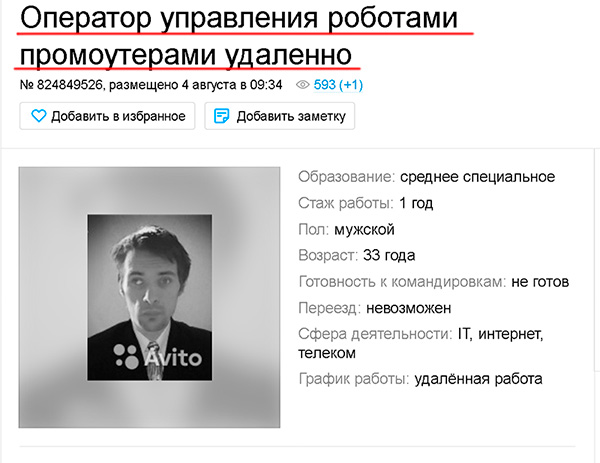Click the note icon beside Добавить заметку
Viewport: 600px width, 463px height.
pyautogui.click(x=221, y=116)
